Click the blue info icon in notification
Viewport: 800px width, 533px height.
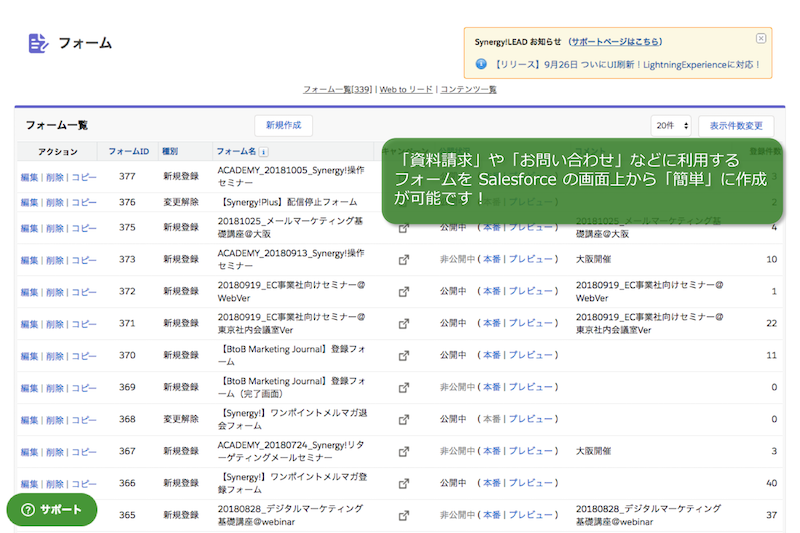[x=481, y=64]
